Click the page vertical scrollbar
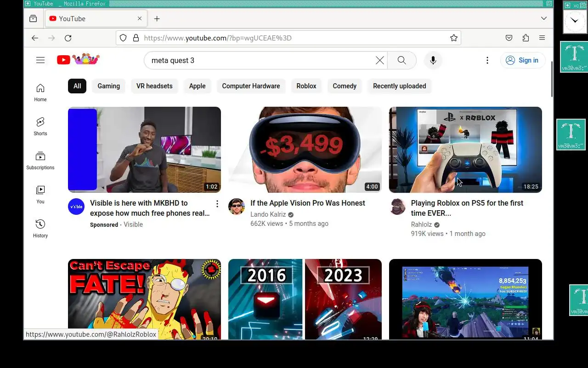Screen dimensions: 588x368 552,79
